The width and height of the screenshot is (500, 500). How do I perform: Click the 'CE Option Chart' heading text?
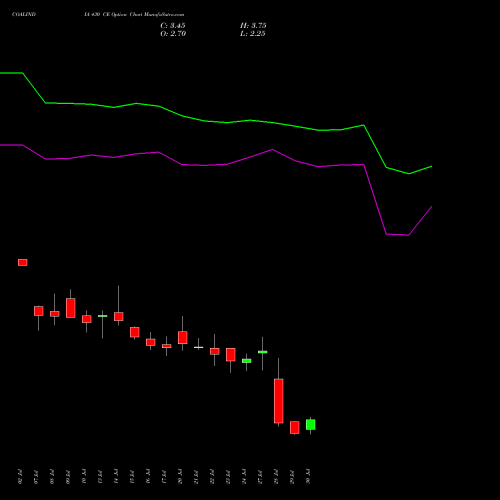(x=123, y=15)
